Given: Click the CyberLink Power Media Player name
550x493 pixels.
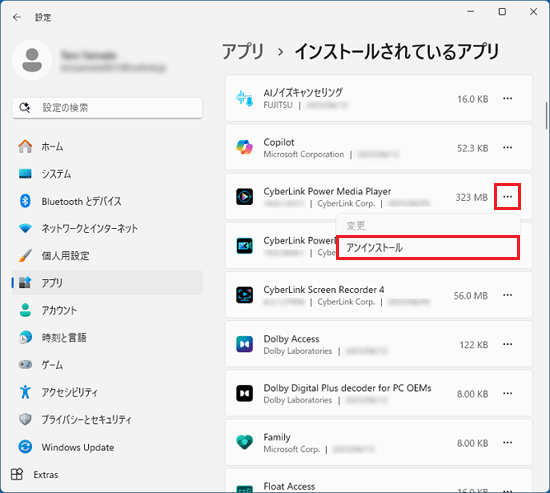Looking at the screenshot, I should 327,191.
